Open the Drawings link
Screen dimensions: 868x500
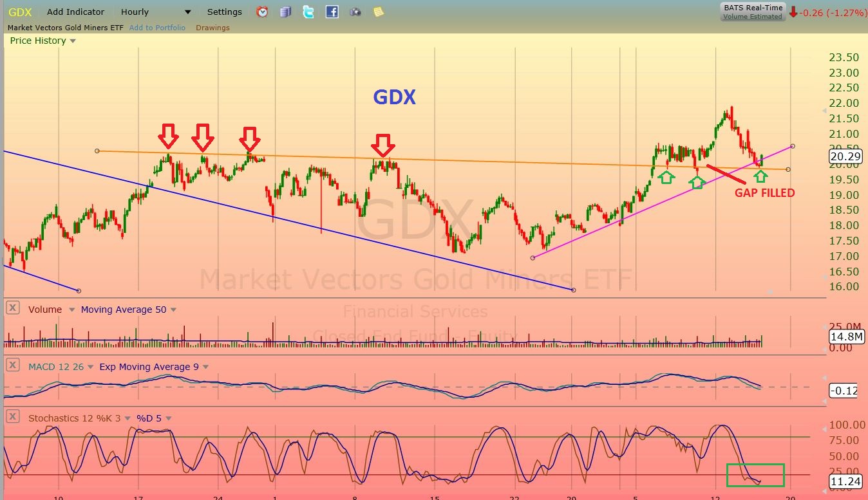point(212,28)
